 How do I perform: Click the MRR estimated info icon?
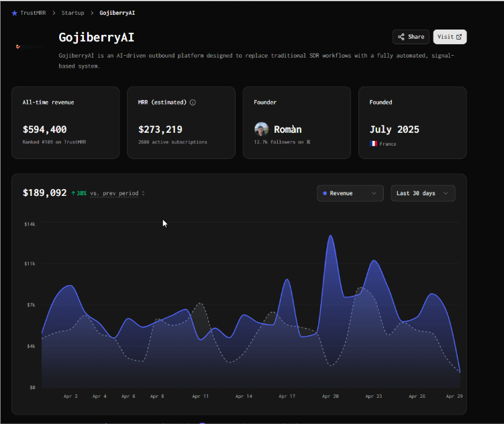click(x=193, y=103)
